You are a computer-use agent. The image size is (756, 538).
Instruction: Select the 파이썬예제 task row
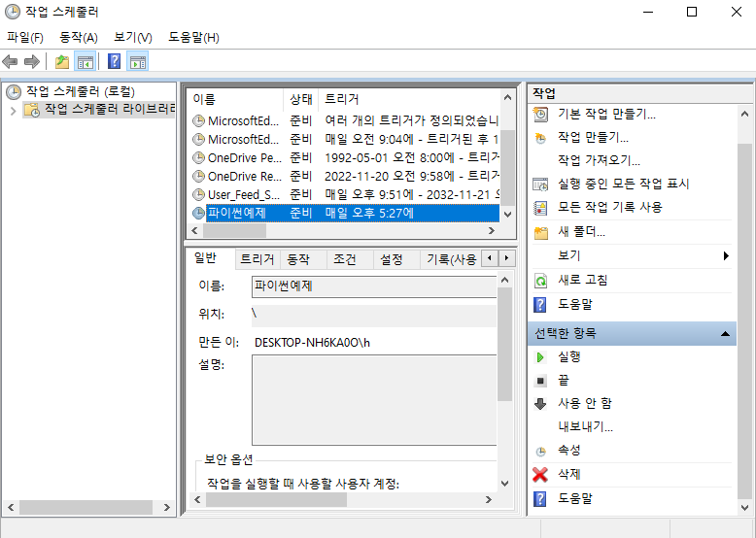click(x=345, y=213)
